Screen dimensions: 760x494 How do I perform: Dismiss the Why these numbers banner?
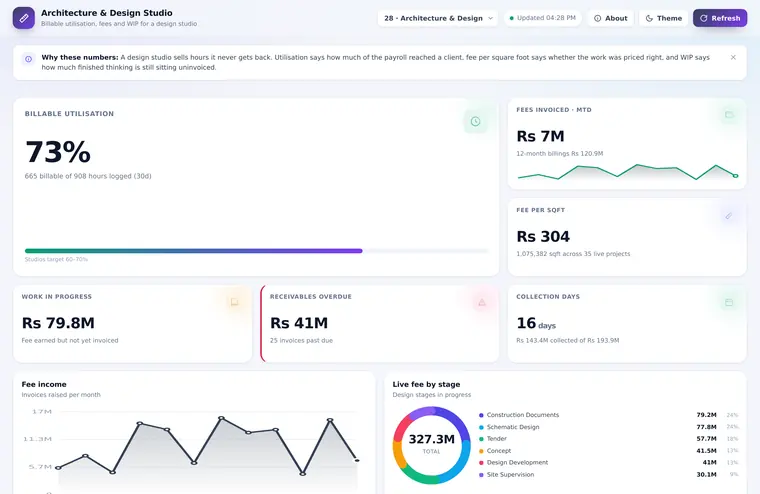(733, 57)
